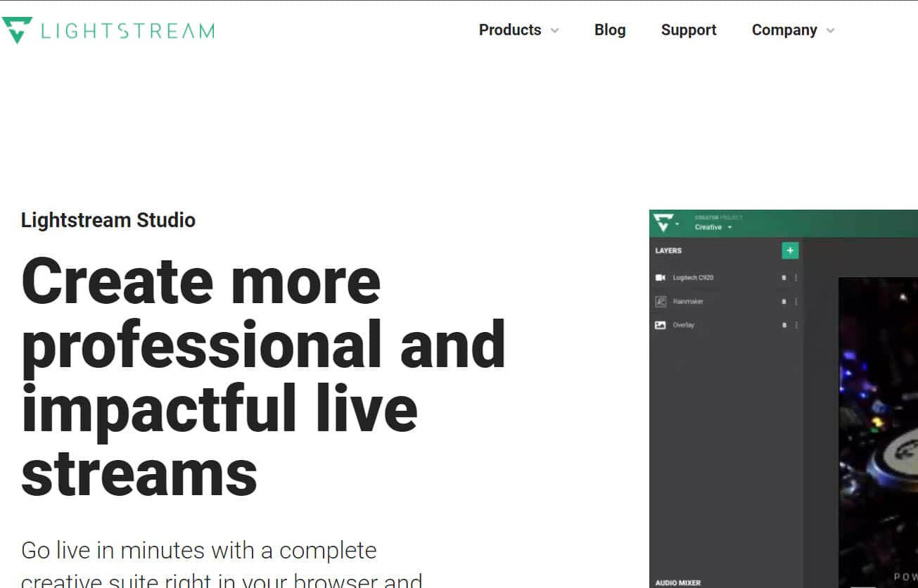Open the Support page
Image resolution: width=918 pixels, height=588 pixels.
[x=689, y=30]
